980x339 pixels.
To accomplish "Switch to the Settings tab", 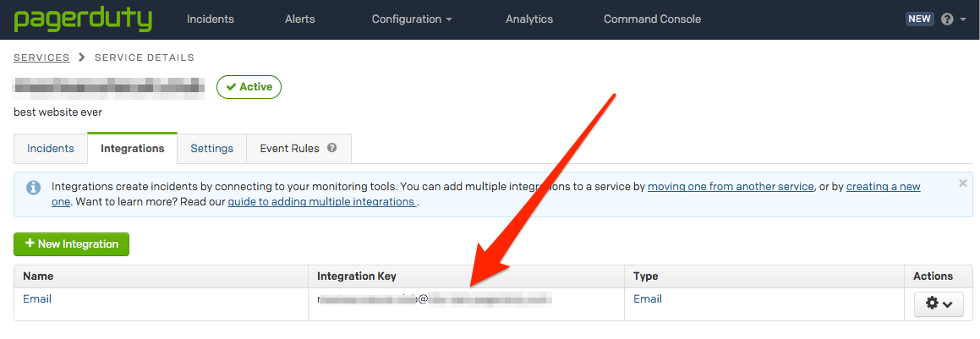I will [x=211, y=149].
